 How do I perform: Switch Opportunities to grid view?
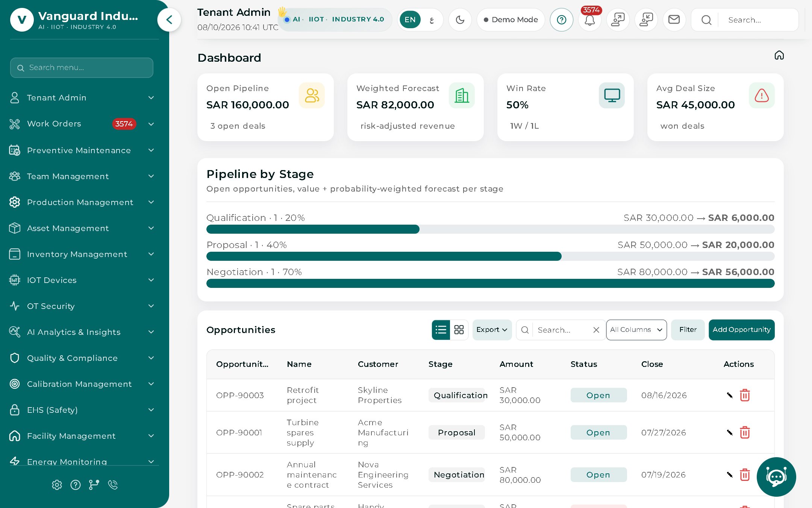(459, 330)
